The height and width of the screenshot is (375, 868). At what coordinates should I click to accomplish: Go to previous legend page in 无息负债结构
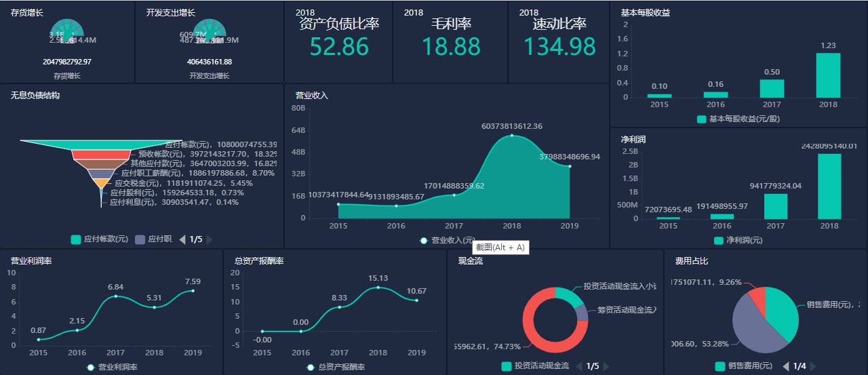[182, 239]
